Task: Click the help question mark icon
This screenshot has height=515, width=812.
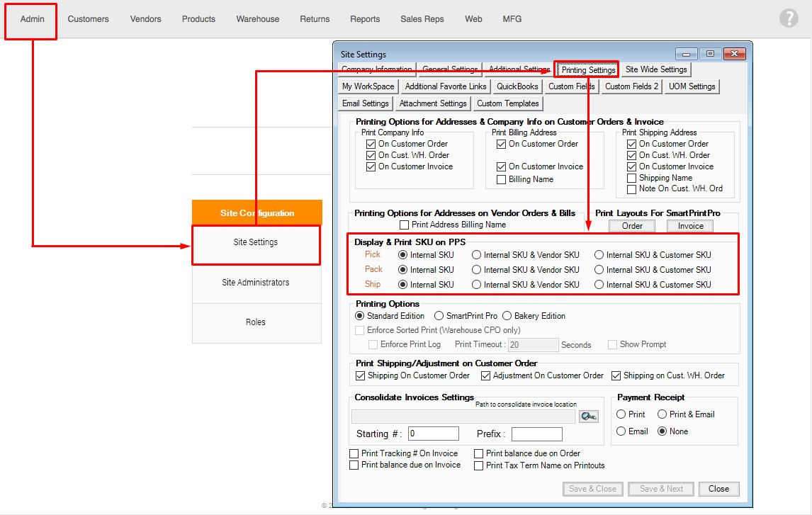Action: click(x=789, y=18)
